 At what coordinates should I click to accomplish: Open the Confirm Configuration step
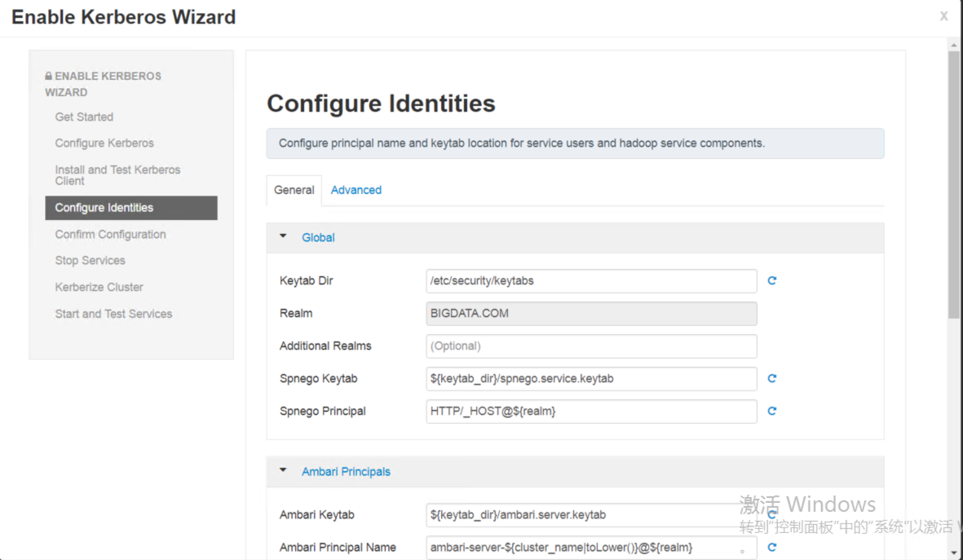[x=110, y=234]
